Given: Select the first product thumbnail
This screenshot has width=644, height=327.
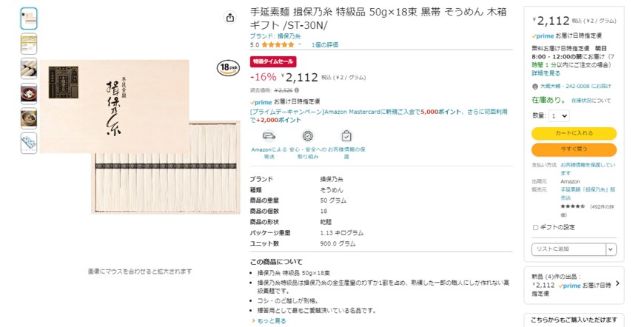Looking at the screenshot, I should tap(29, 18).
